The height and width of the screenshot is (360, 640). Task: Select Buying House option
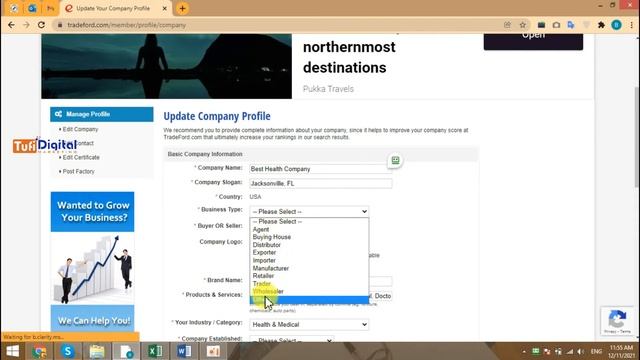[309, 237]
